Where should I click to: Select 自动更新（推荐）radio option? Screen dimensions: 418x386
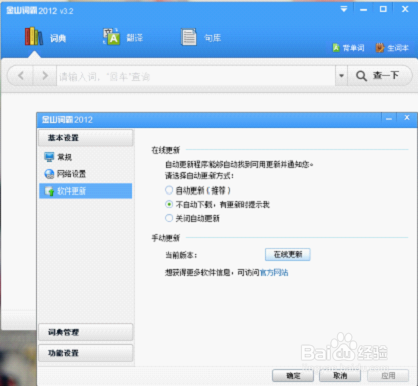tap(169, 190)
